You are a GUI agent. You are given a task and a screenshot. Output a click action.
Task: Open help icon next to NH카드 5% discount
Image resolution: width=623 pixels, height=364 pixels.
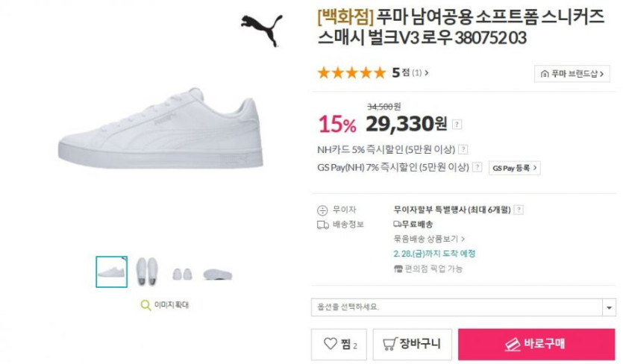(463, 149)
